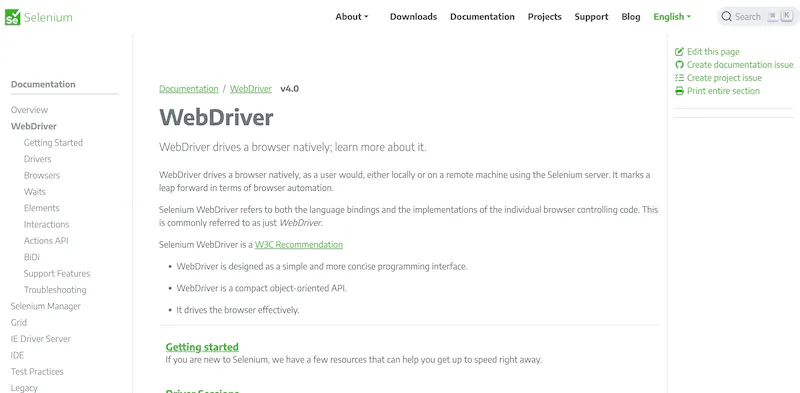Open the Projects nav item

pyautogui.click(x=544, y=17)
